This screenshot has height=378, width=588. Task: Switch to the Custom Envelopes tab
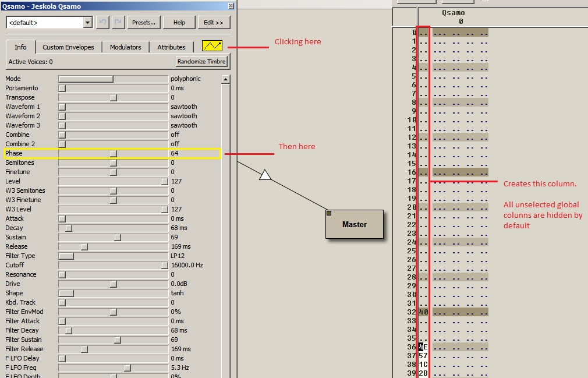click(68, 47)
